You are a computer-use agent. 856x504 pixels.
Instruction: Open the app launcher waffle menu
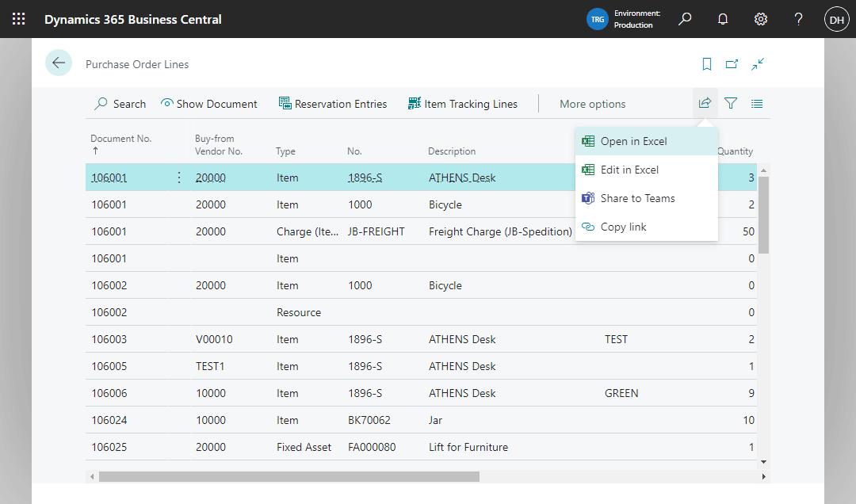click(18, 19)
